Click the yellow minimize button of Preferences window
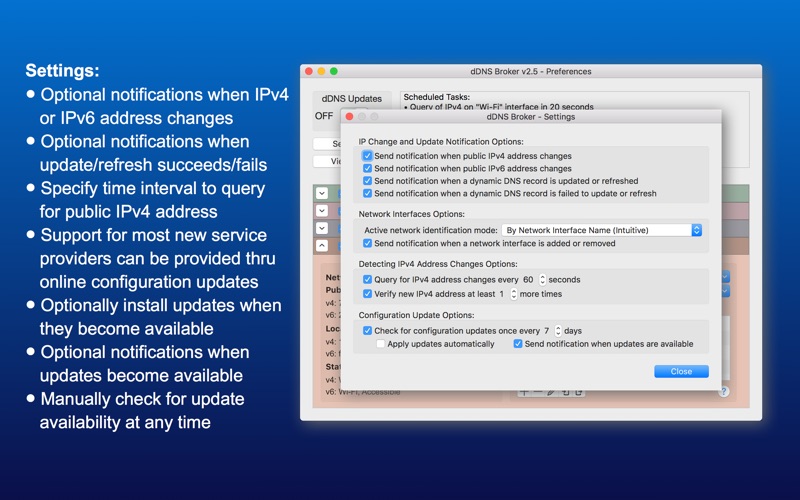800x500 pixels. pos(321,71)
